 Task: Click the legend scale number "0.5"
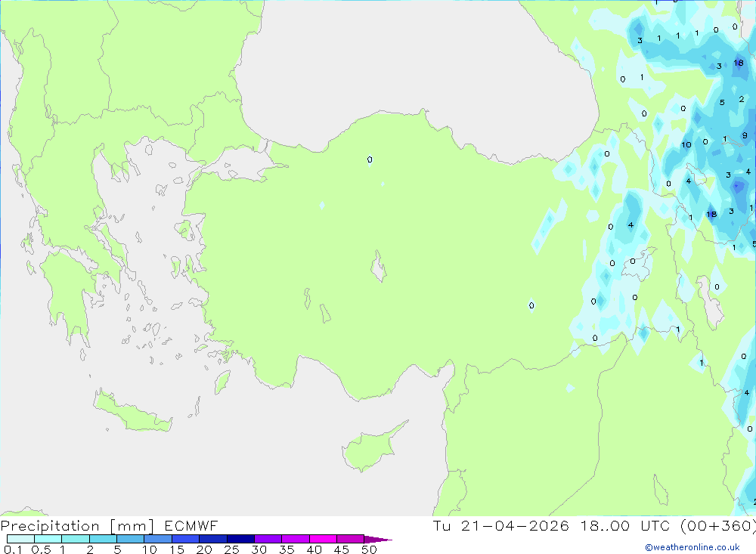click(41, 549)
